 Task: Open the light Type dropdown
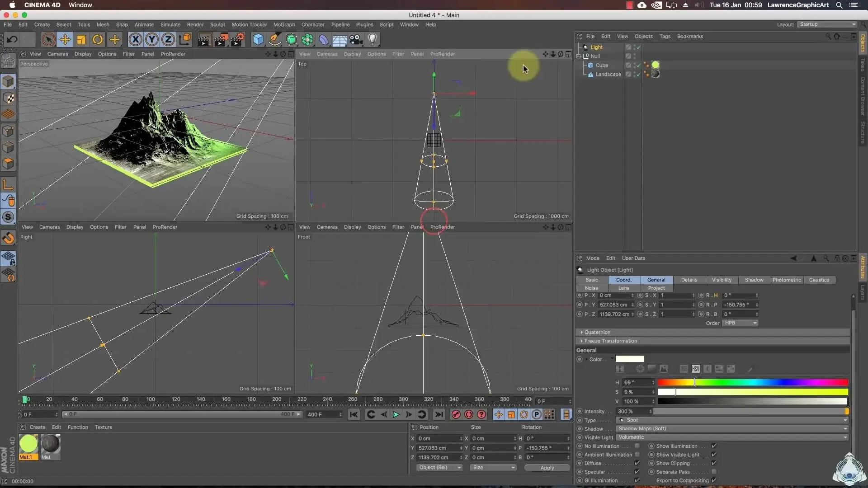pyautogui.click(x=732, y=420)
